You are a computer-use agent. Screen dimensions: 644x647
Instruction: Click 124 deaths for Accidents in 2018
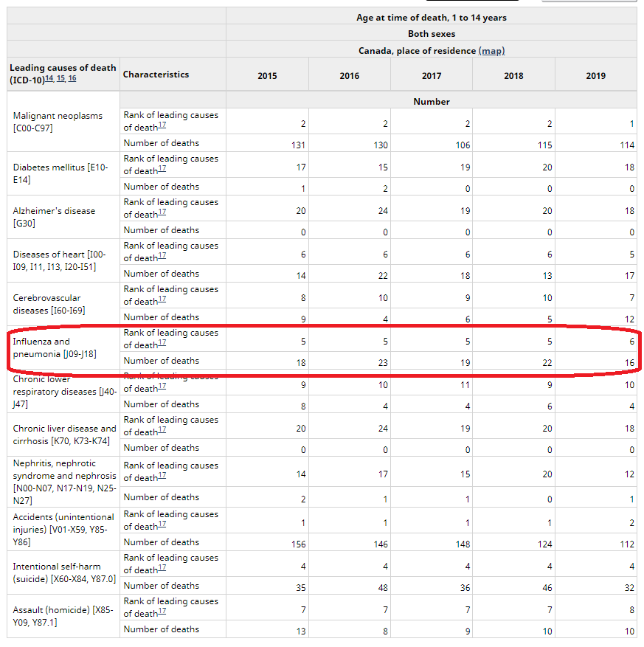(x=544, y=544)
